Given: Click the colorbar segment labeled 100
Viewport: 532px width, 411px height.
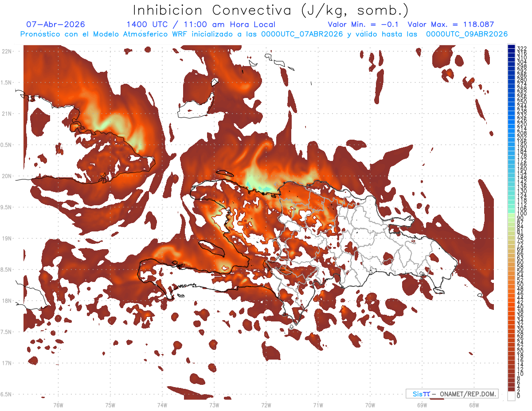Looking at the screenshot, I should [x=511, y=214].
